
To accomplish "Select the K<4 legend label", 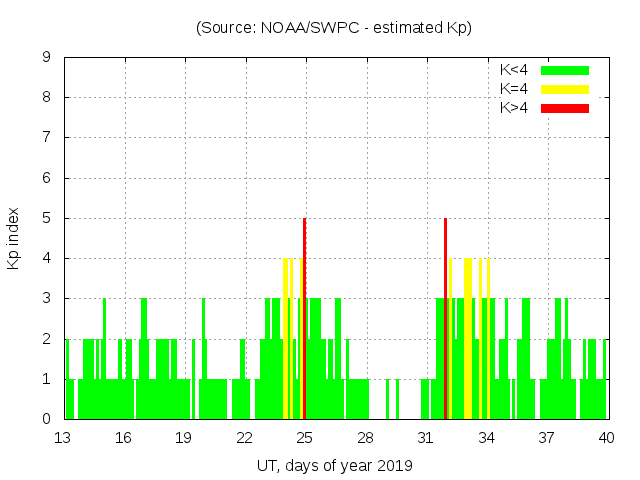I will (515, 70).
